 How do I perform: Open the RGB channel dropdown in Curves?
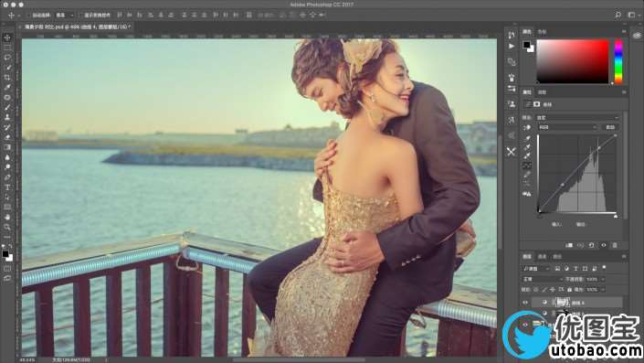567,127
